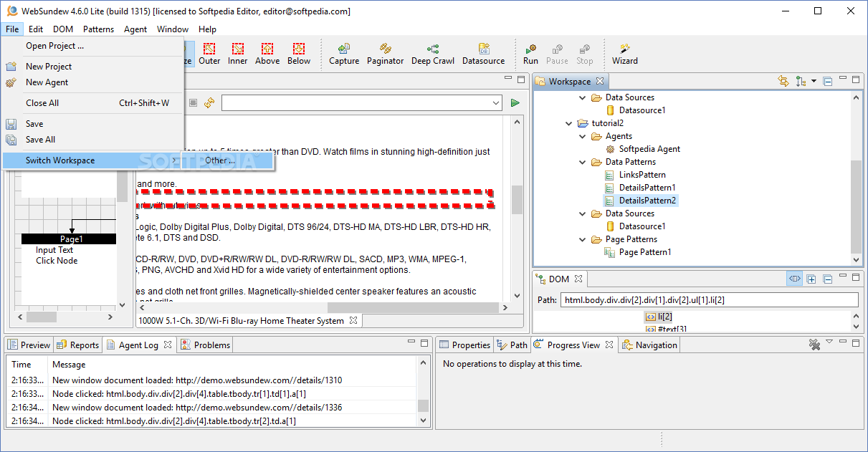Switch to the Problems tab
Screen dimensions: 868x452
[206, 345]
